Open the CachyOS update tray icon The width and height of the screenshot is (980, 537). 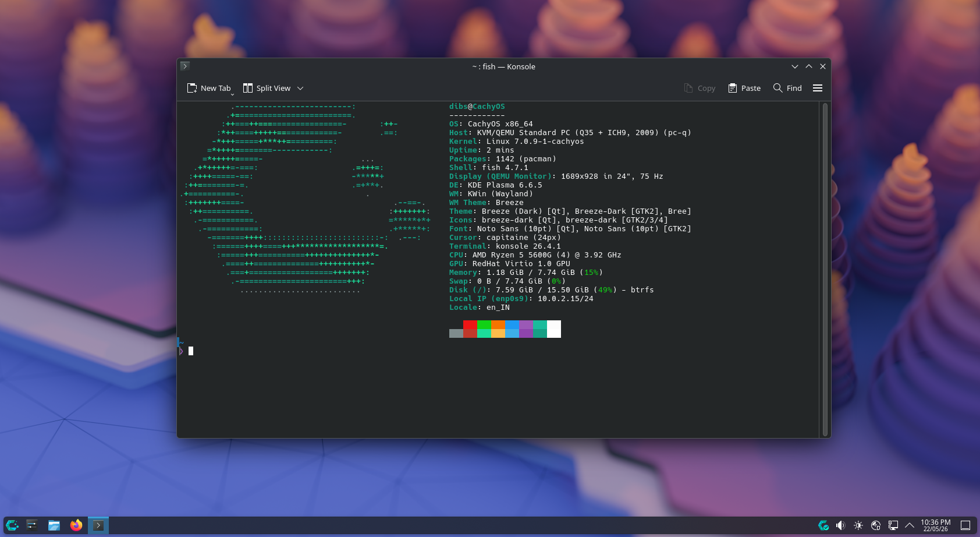point(823,525)
